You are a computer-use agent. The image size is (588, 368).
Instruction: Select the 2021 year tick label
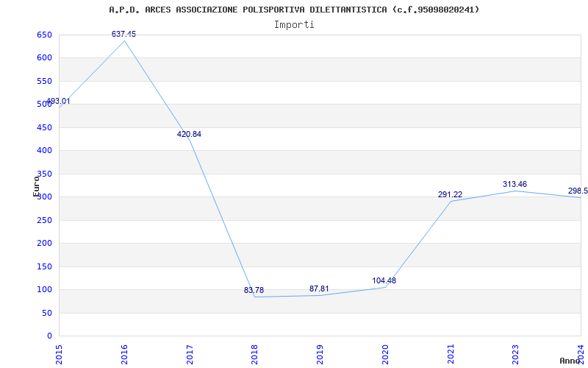[451, 355]
